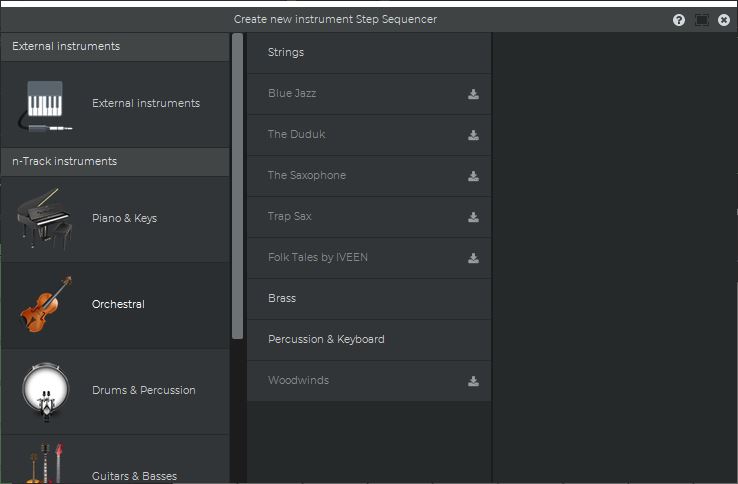The width and height of the screenshot is (738, 484).
Task: Download the Trap Sax instrument
Action: (473, 217)
